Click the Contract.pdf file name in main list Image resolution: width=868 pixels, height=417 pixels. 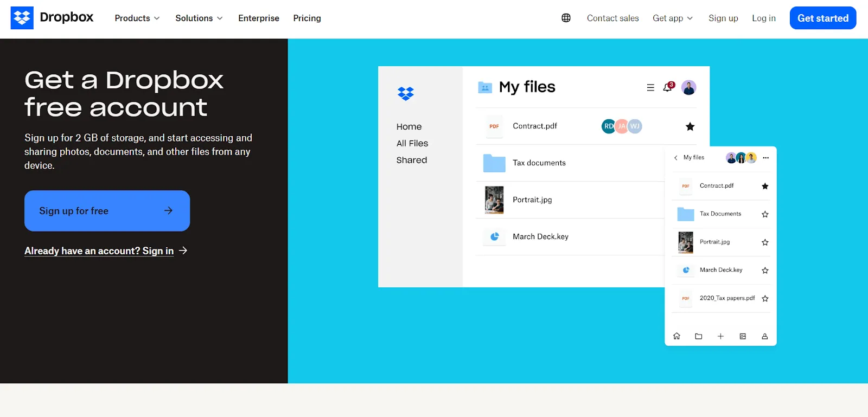click(x=535, y=126)
